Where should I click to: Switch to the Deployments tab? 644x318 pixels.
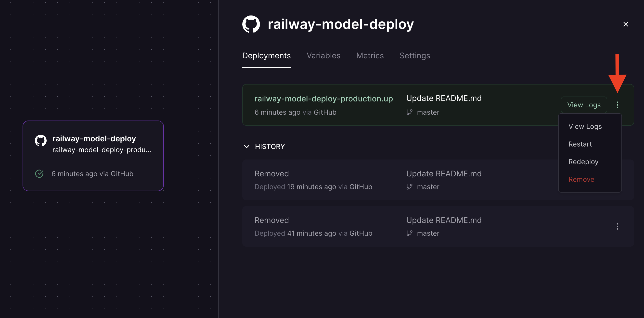coord(267,55)
